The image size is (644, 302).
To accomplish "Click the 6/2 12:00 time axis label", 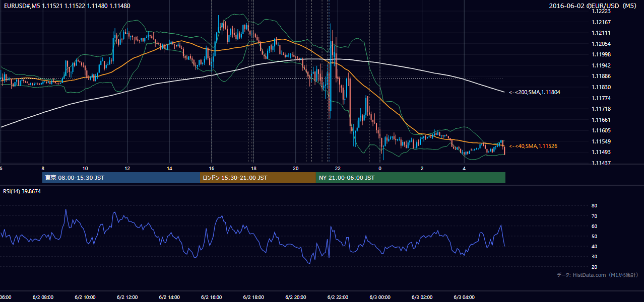I will click(x=127, y=297).
